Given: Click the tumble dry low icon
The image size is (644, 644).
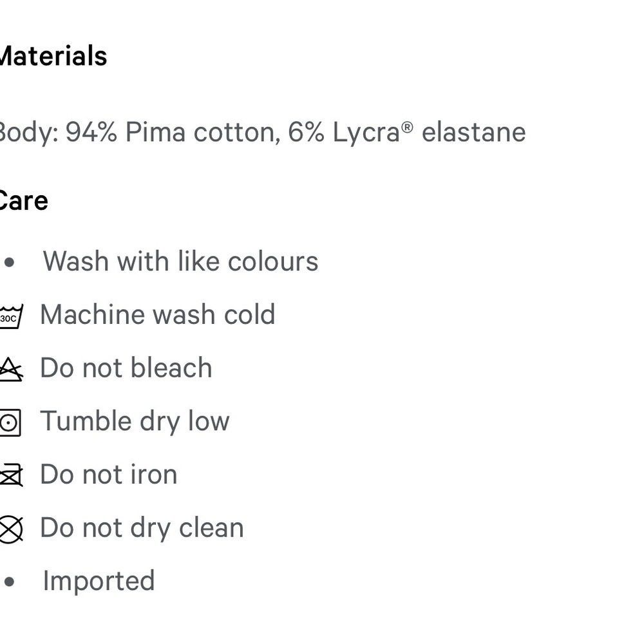Looking at the screenshot, I should point(10,422).
